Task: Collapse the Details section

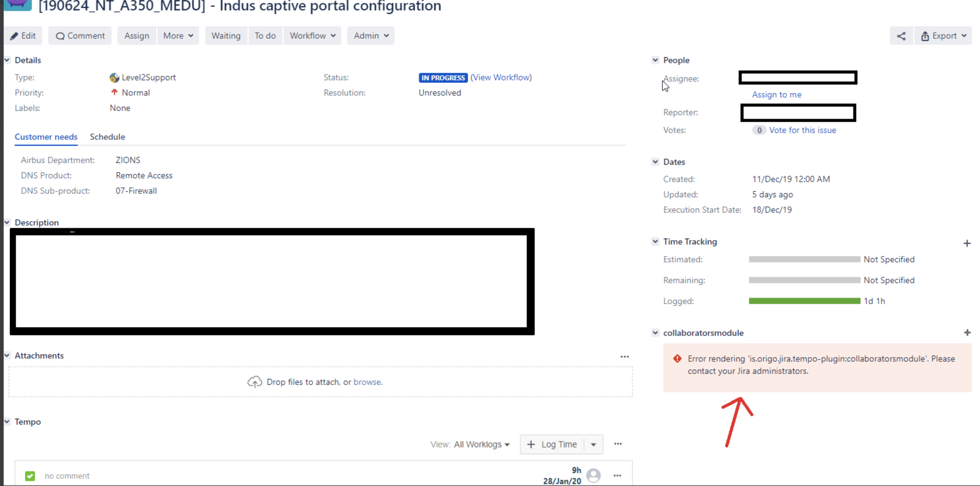Action: (7, 60)
